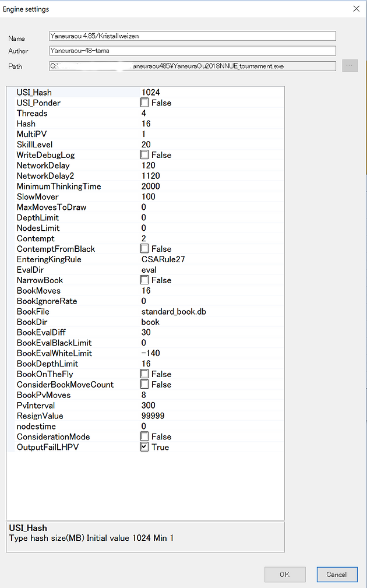
Task: Click into the Name input field
Action: tap(193, 36)
